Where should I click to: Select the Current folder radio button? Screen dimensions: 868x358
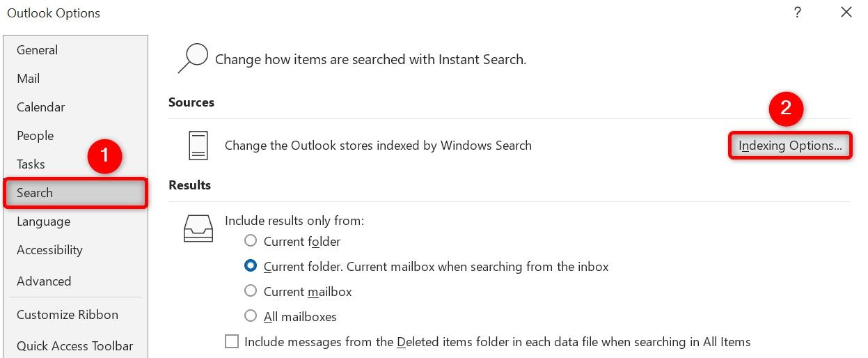251,242
